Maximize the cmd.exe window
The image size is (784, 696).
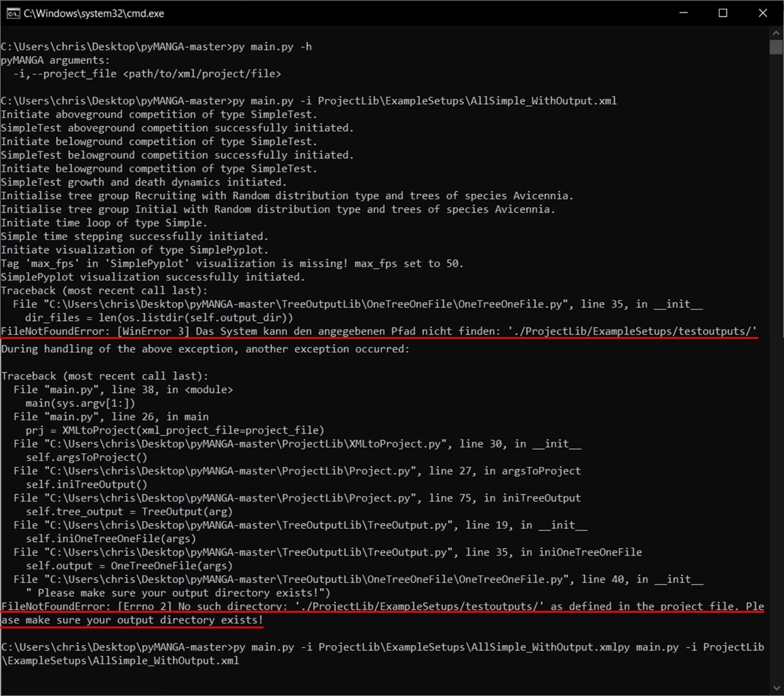[x=723, y=13]
